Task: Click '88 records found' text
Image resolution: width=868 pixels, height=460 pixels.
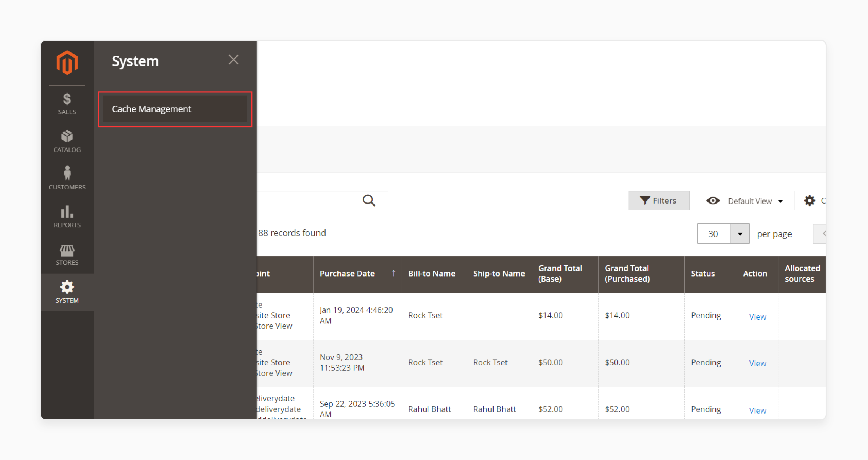Action: (x=292, y=233)
